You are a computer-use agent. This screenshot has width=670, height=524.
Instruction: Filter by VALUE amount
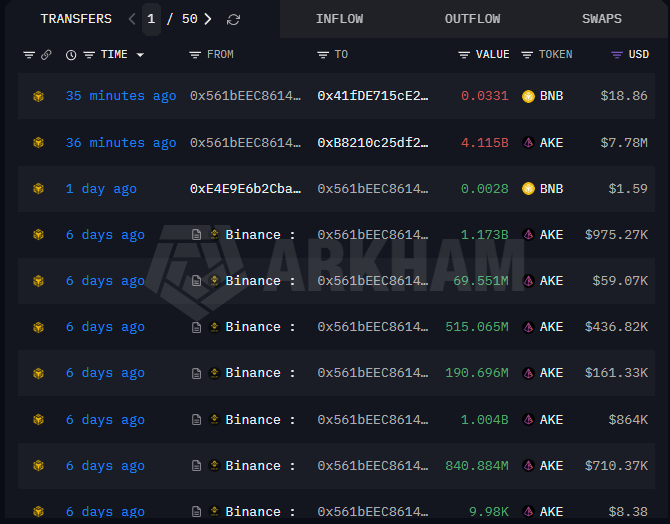click(x=464, y=55)
